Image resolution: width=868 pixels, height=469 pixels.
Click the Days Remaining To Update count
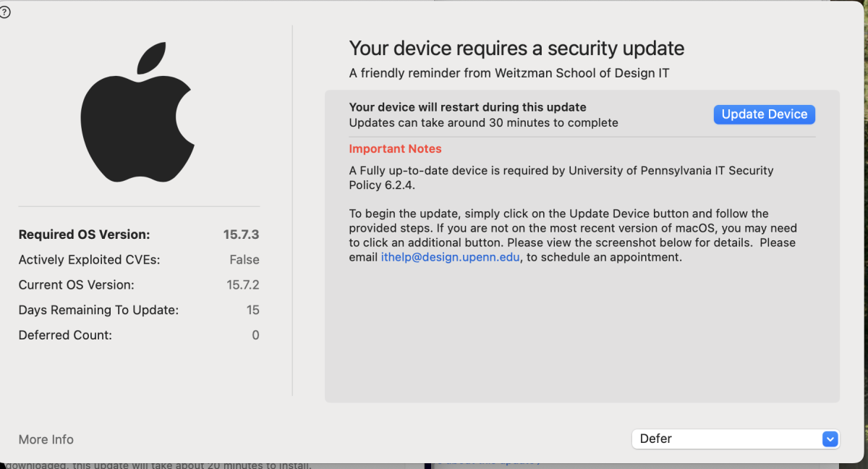point(253,310)
